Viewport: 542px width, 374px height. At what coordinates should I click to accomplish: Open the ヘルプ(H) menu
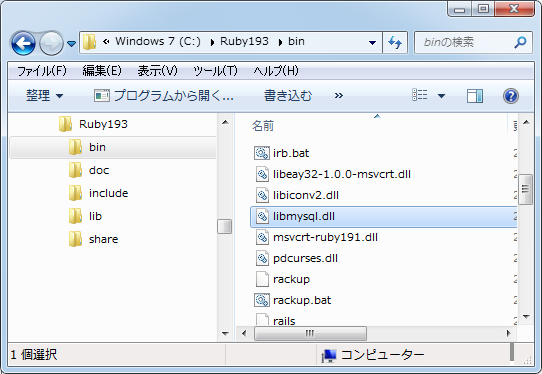coord(275,71)
